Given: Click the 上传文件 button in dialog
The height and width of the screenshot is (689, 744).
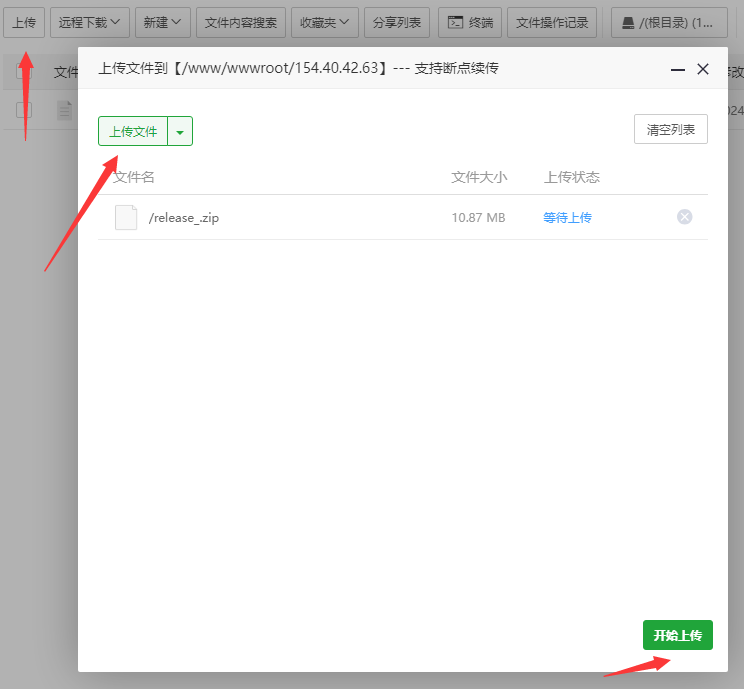Looking at the screenshot, I should pyautogui.click(x=133, y=132).
